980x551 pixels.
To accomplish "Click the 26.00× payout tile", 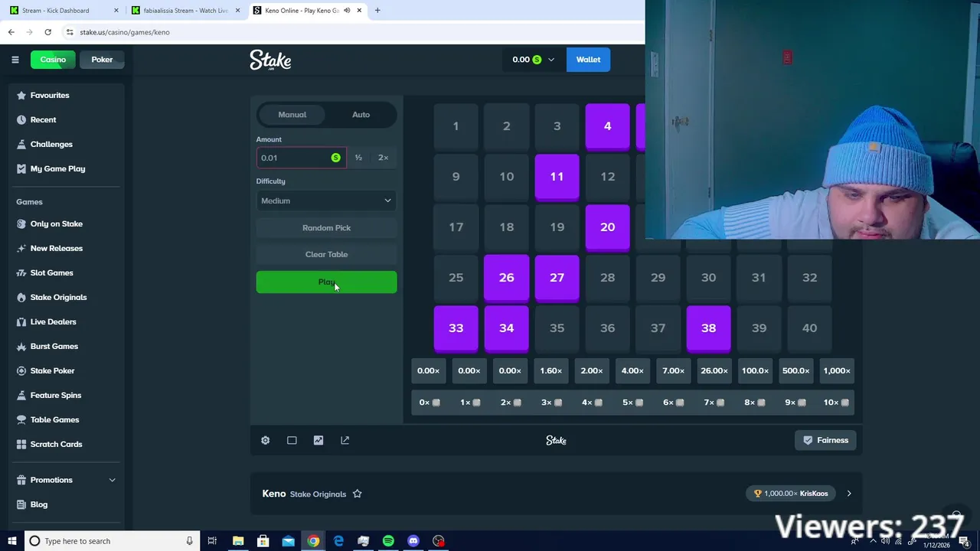I will [x=714, y=371].
